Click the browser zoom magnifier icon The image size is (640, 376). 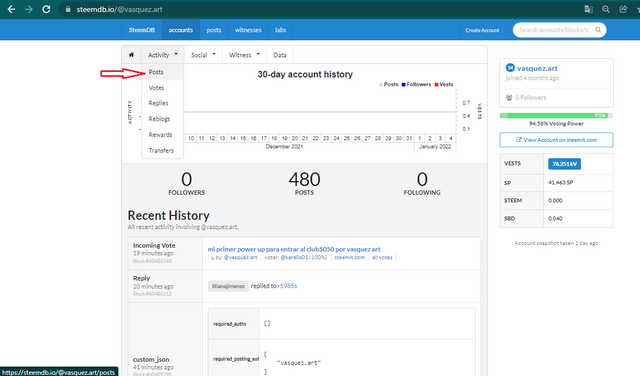[606, 9]
